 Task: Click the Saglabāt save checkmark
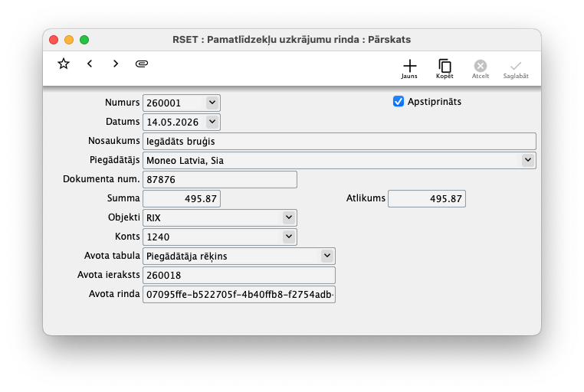pos(516,70)
